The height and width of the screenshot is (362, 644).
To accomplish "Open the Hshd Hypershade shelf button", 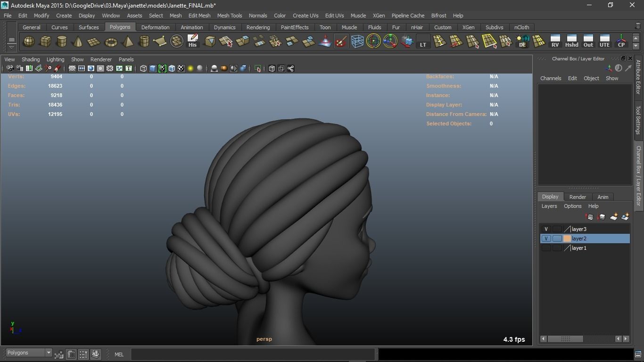I will [x=571, y=41].
